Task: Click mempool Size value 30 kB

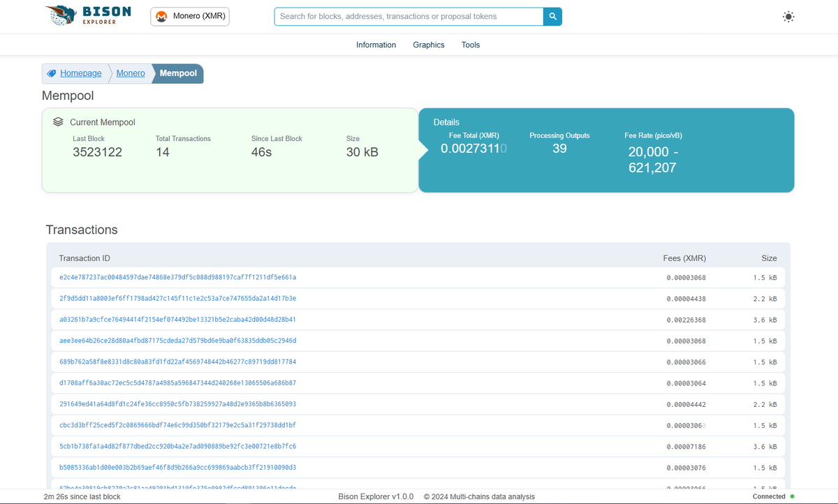Action: (x=362, y=152)
